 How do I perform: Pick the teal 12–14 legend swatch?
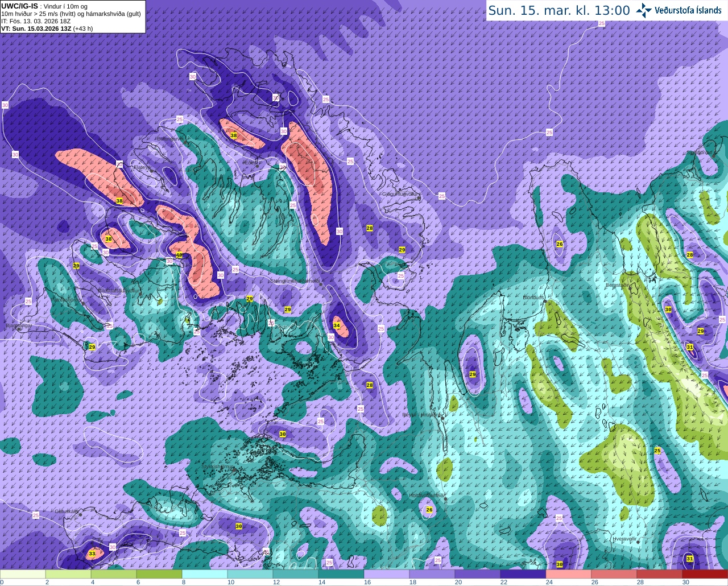(296, 574)
